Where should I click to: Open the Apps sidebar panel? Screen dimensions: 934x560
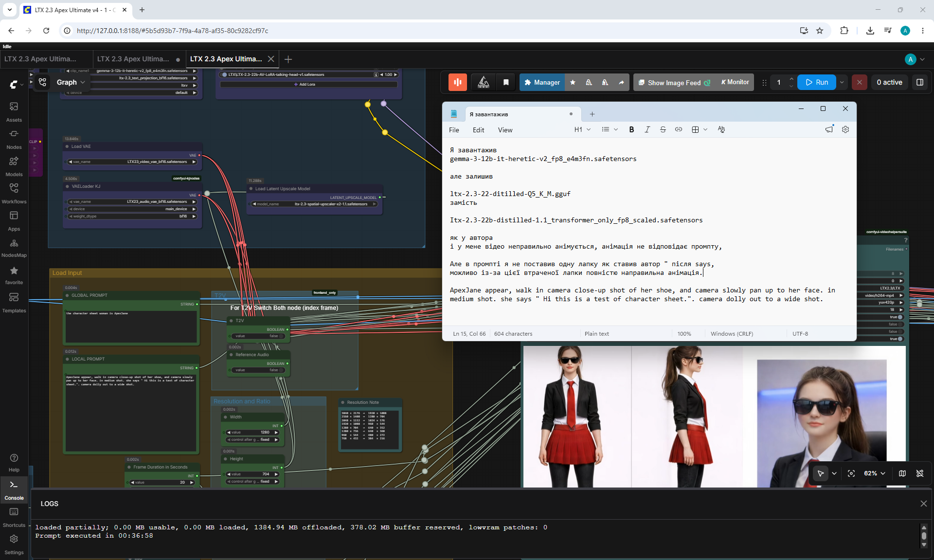(14, 220)
